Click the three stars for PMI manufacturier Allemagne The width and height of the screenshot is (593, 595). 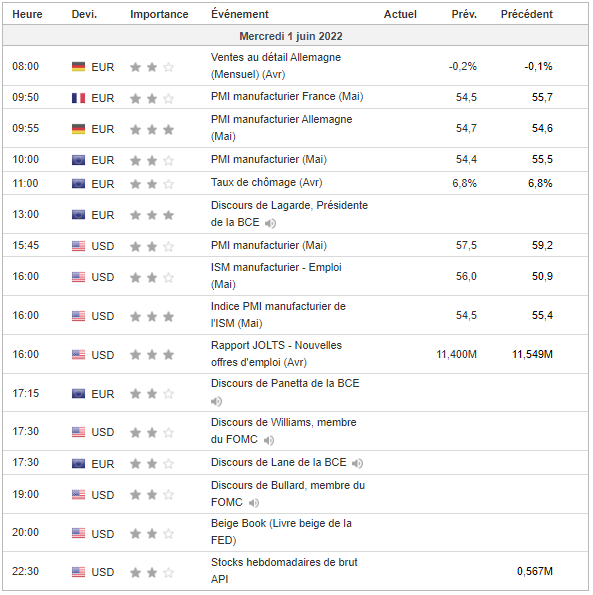click(152, 129)
